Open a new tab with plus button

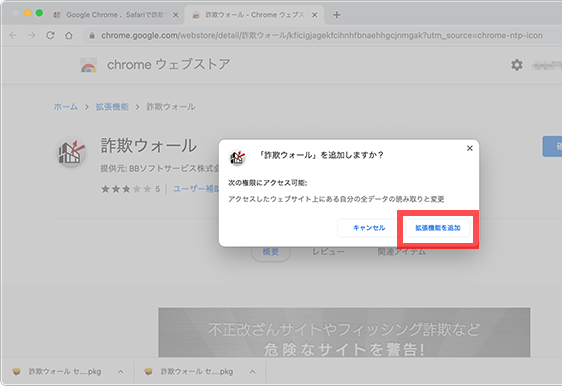point(337,15)
